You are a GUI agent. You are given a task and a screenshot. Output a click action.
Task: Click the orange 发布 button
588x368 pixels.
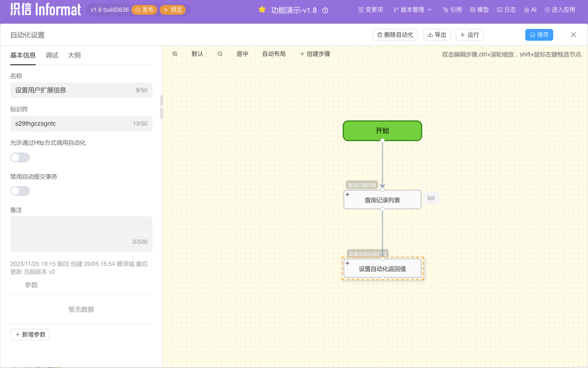145,10
